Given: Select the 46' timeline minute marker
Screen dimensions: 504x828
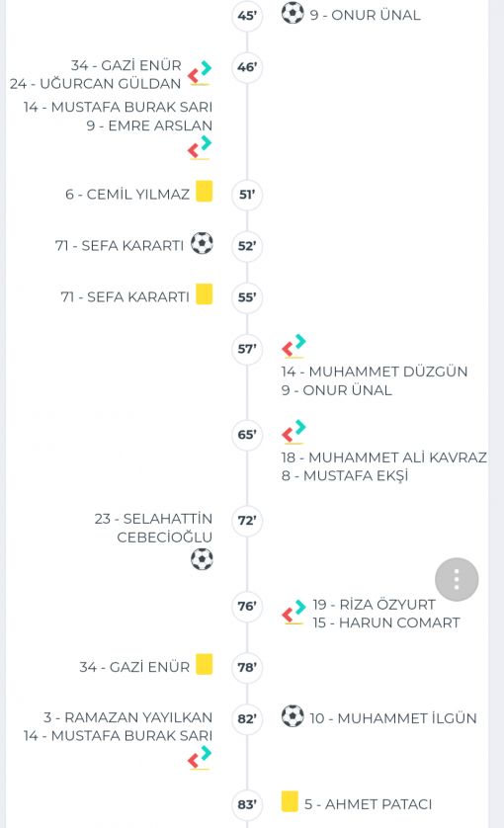Looking at the screenshot, I should [x=247, y=67].
